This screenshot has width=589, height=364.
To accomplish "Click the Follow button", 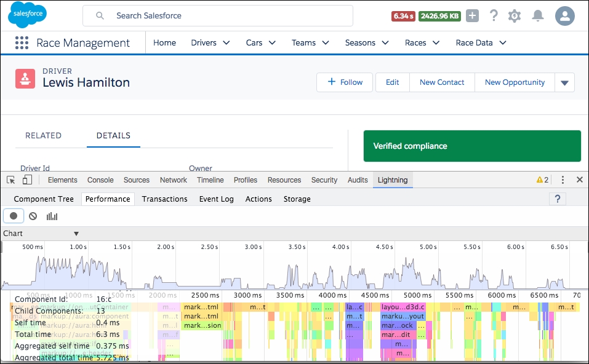I will click(x=345, y=82).
